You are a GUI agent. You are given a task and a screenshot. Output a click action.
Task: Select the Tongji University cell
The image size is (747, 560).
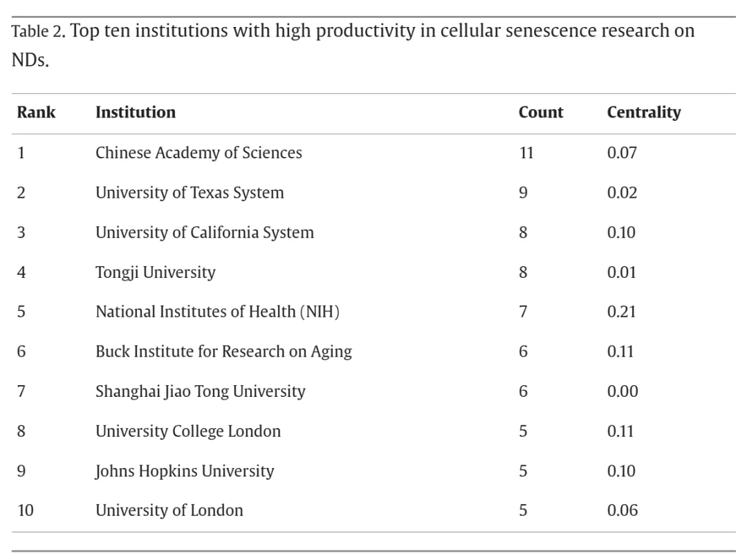tap(155, 272)
